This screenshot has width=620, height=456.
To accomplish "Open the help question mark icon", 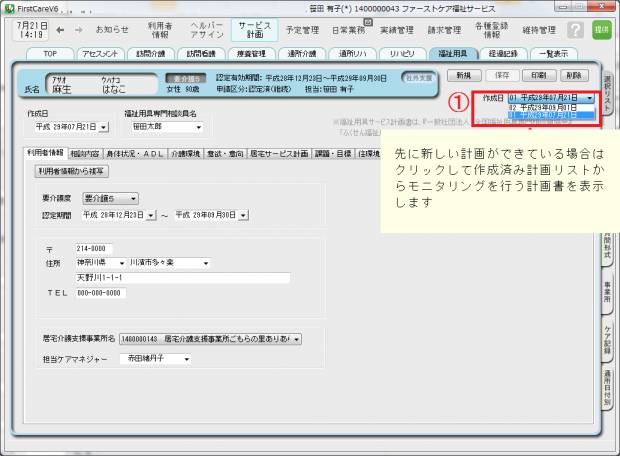I will point(575,30).
